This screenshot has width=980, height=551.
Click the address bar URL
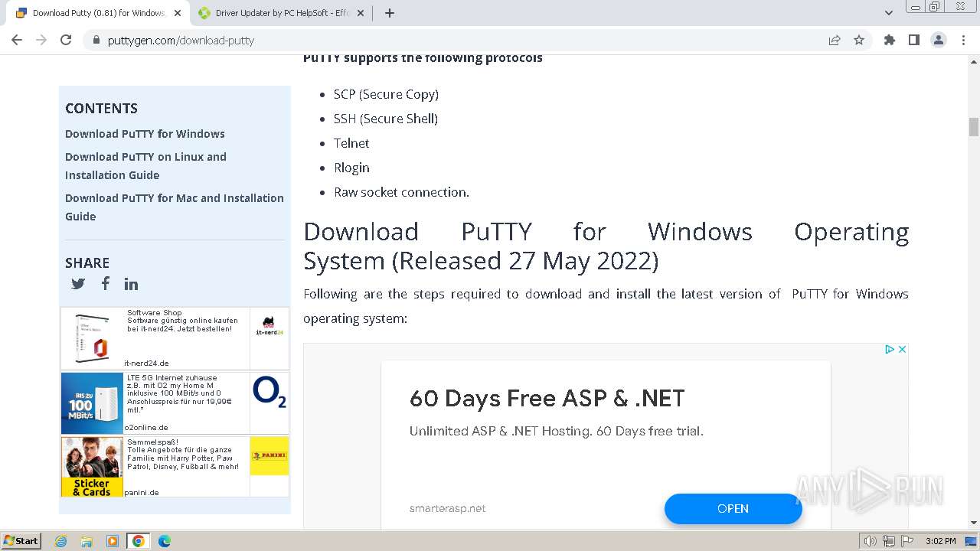click(181, 41)
